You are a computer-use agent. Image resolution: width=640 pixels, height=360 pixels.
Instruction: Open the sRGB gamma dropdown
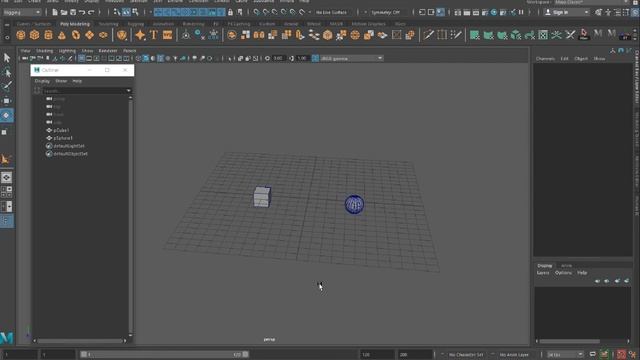(x=351, y=58)
